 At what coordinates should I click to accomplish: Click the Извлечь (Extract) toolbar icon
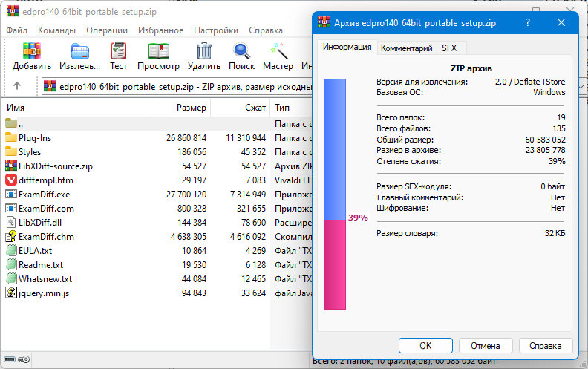pyautogui.click(x=80, y=51)
